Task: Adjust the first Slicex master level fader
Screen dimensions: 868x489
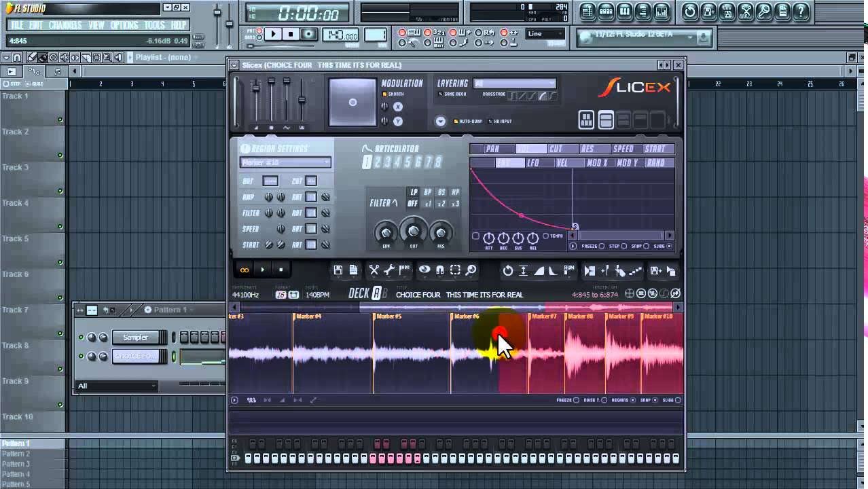Action: point(256,88)
